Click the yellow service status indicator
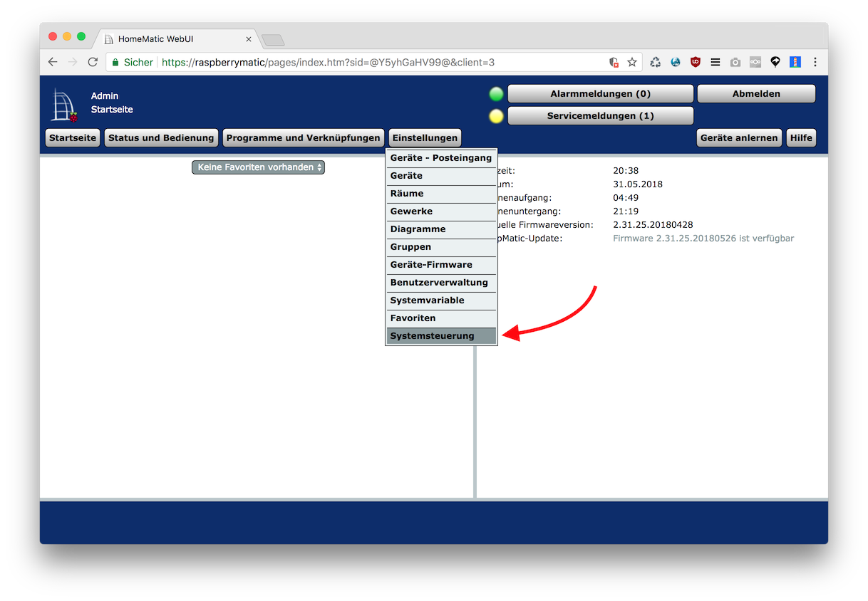The height and width of the screenshot is (601, 868). pyautogui.click(x=496, y=116)
